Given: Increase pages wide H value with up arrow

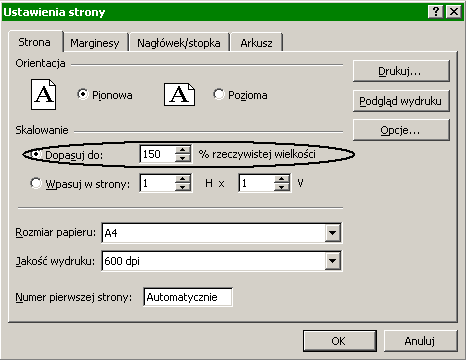Looking at the screenshot, I should coord(183,179).
